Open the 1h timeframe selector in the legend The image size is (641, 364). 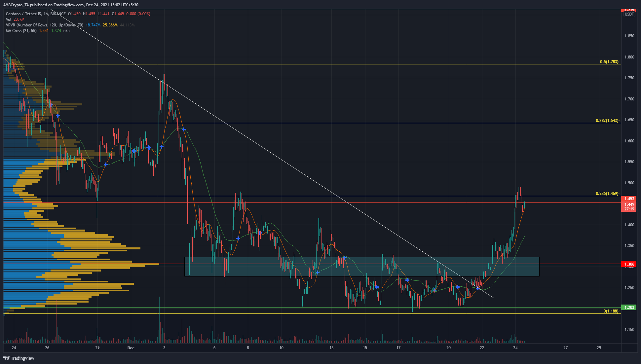pyautogui.click(x=45, y=14)
